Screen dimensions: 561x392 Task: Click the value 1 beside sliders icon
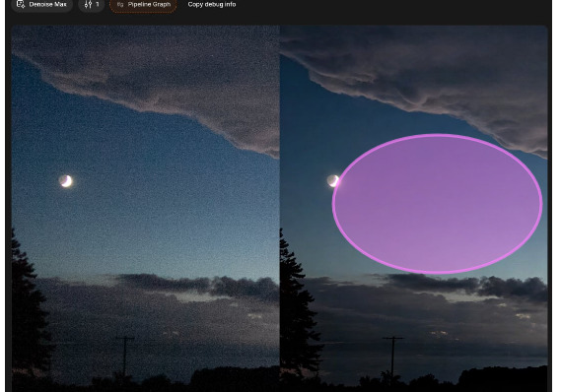click(98, 4)
